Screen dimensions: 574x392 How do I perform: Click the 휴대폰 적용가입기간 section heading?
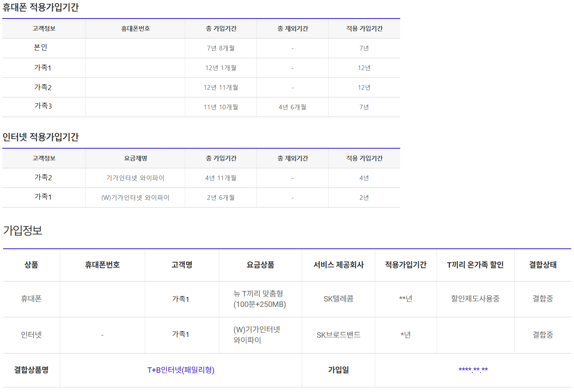pos(40,7)
